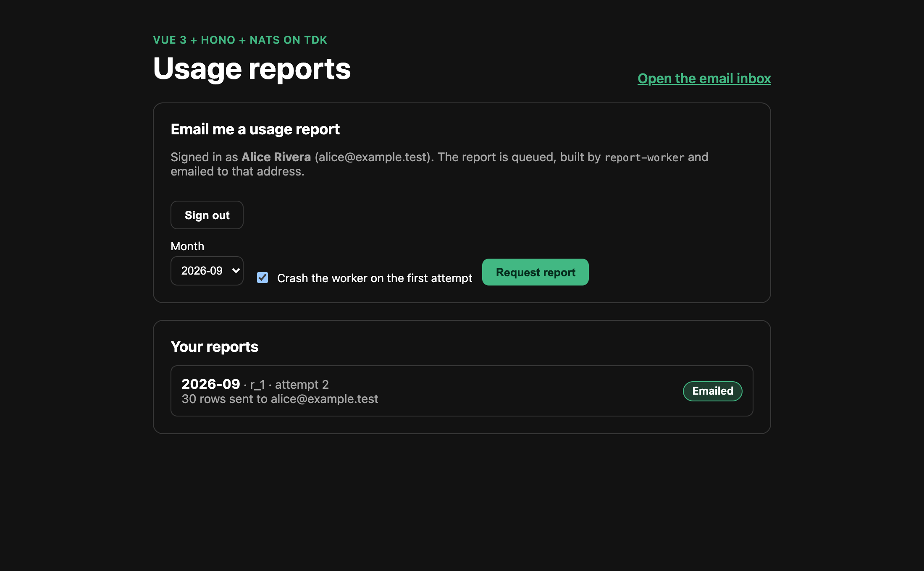Select the 2026-09 report row title

211,384
